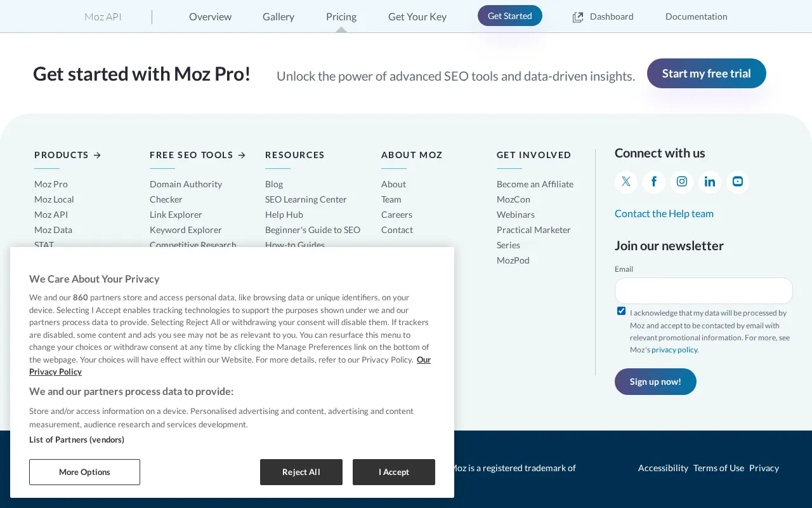Open the Careers link
The height and width of the screenshot is (508, 812).
coord(396,215)
